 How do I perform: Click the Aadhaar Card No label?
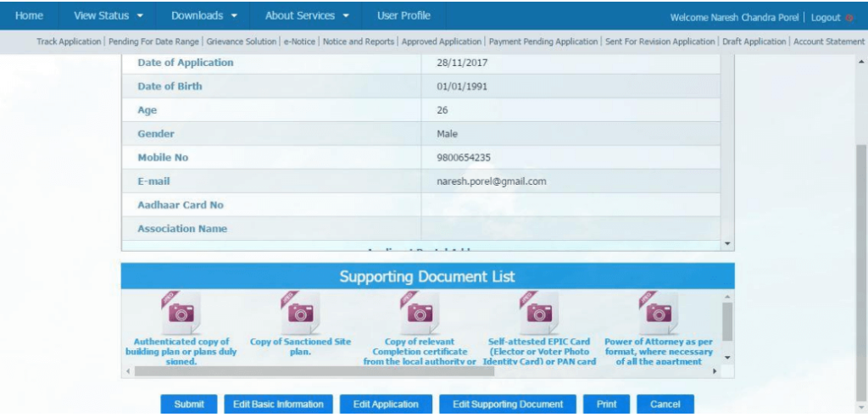click(181, 205)
